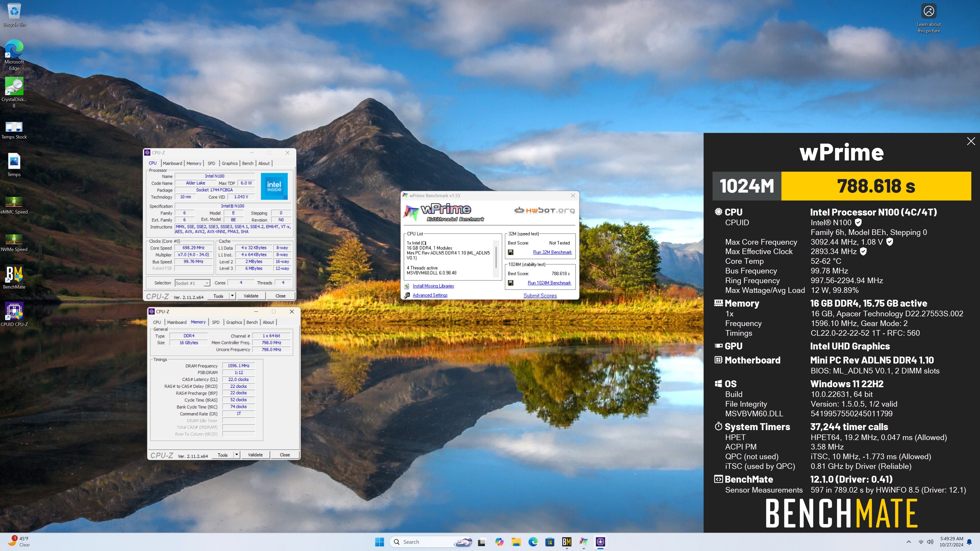Switch to wPrime via taskbar icon
The width and height of the screenshot is (980, 551).
(584, 542)
